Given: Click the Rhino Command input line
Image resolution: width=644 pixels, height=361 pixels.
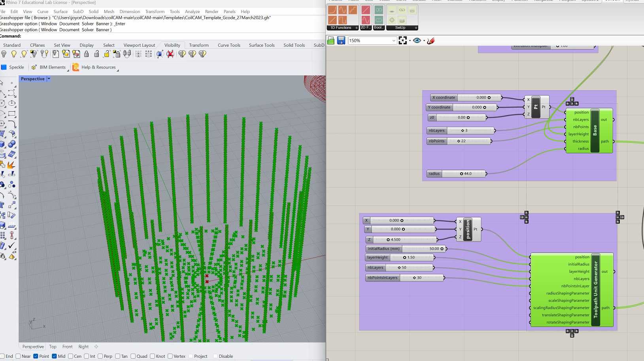Looking at the screenshot, I should pyautogui.click(x=163, y=36).
